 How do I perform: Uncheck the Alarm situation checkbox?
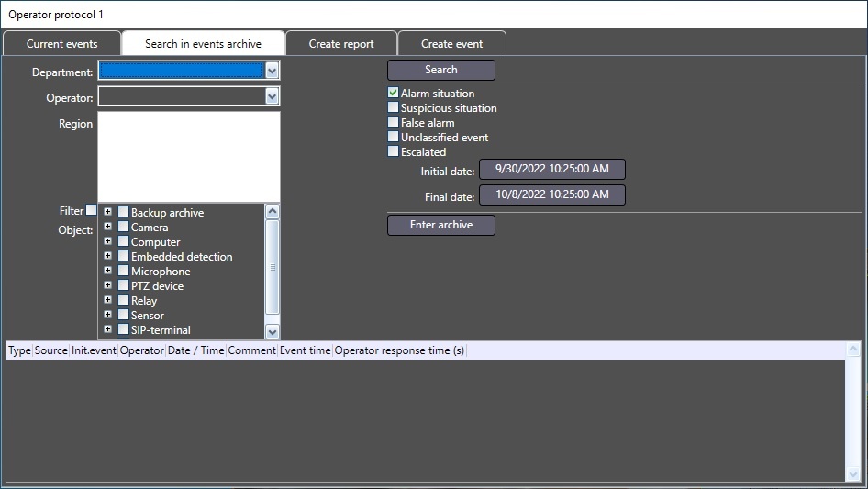click(394, 93)
